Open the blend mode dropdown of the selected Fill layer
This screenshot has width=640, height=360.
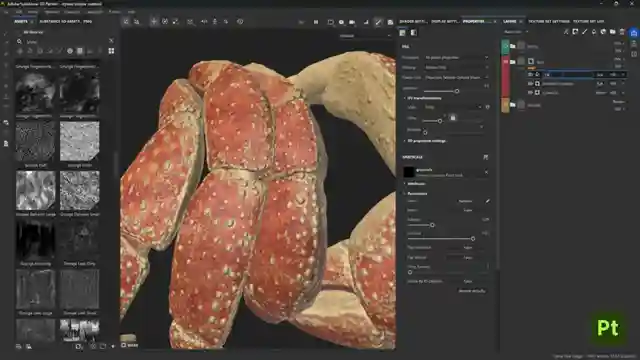pos(600,75)
